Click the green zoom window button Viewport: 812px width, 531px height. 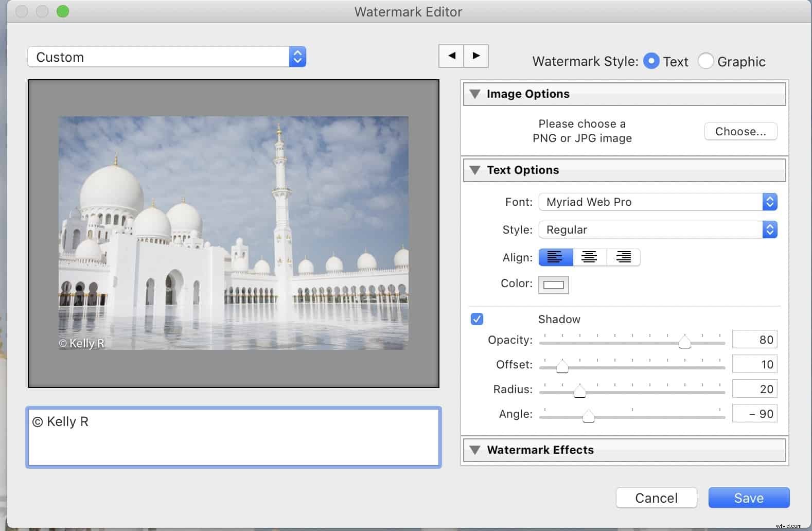[x=63, y=11]
